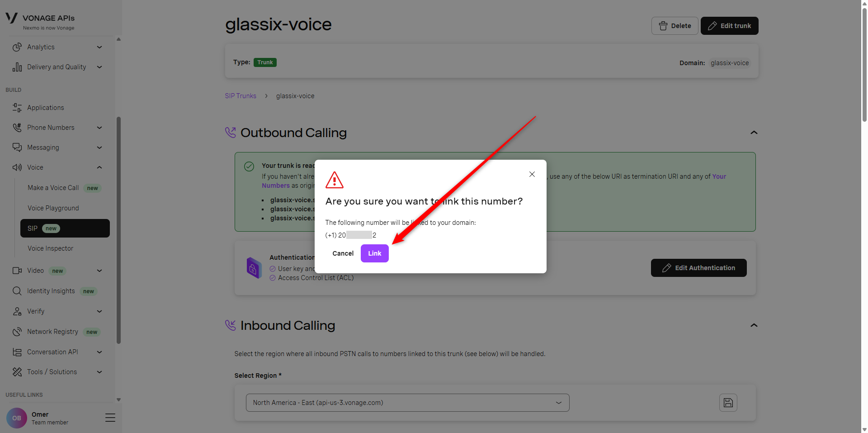Viewport: 868px width, 433px height.
Task: Click the Network Registry icon
Action: [17, 332]
